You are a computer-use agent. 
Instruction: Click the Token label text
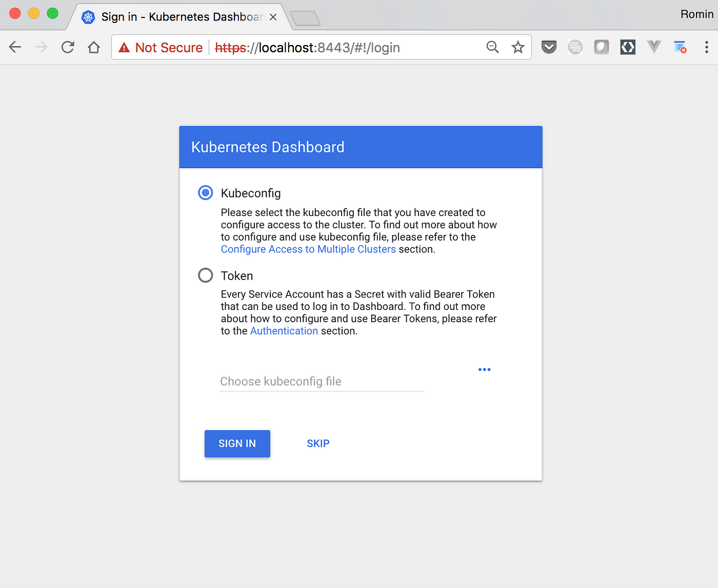[237, 276]
